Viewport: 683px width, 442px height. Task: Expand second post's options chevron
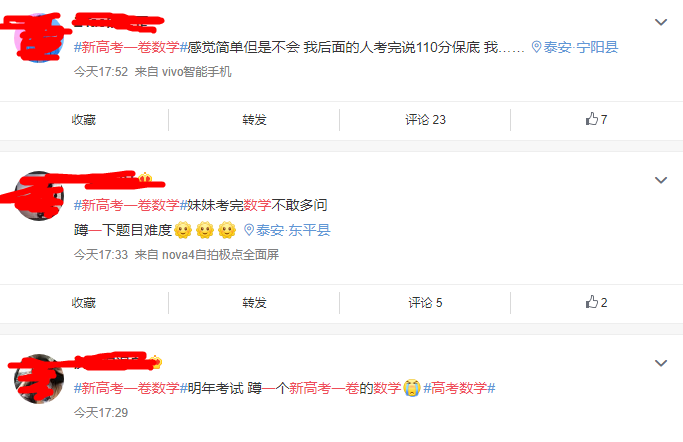(661, 180)
